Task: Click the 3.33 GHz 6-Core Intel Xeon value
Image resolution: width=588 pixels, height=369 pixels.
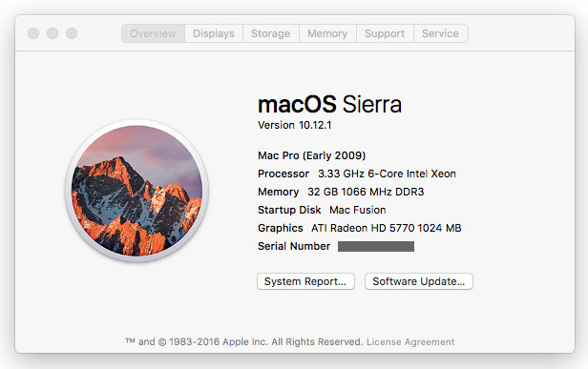Action: tap(387, 174)
